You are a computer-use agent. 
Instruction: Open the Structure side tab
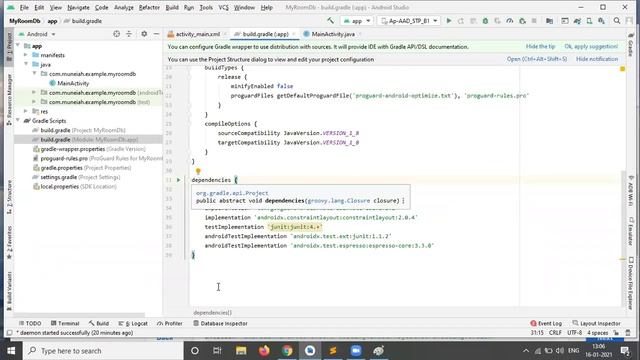9,197
